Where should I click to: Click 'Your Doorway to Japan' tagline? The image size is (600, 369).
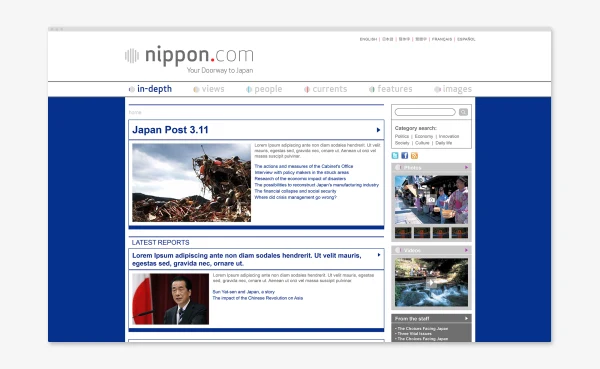220,70
